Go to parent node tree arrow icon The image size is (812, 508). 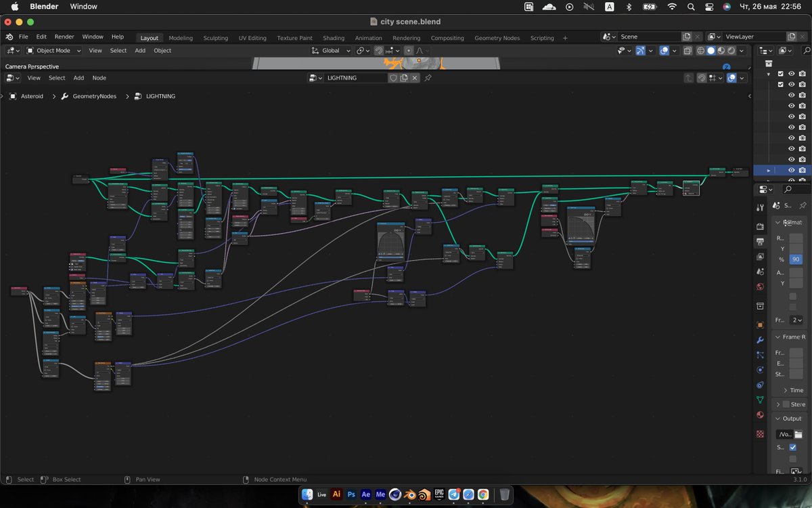[689, 78]
